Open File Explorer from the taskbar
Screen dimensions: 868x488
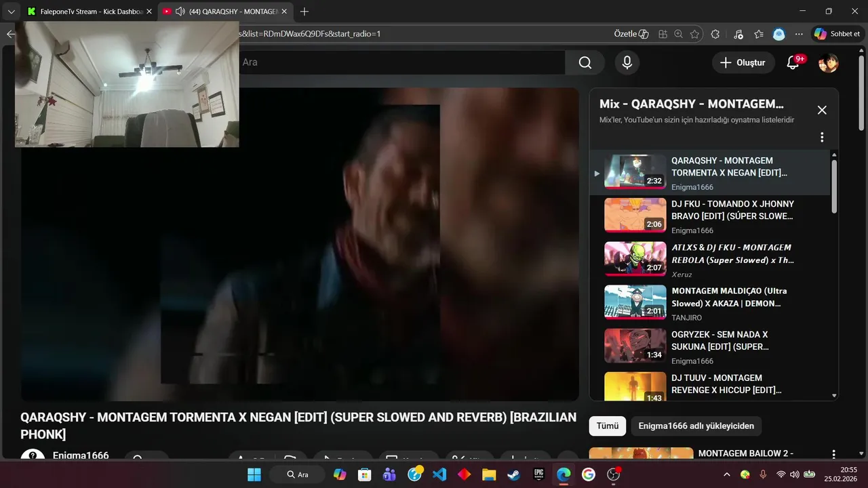coord(489,474)
